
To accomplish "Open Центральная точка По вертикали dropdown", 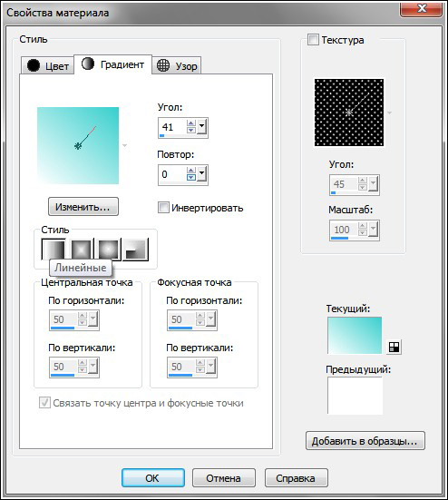I will tap(93, 367).
